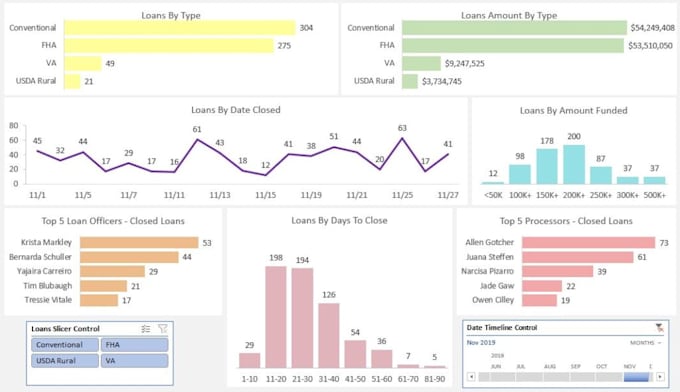The image size is (680, 392).
Task: Select the 11-20 days bar labeled 198
Action: [x=276, y=317]
